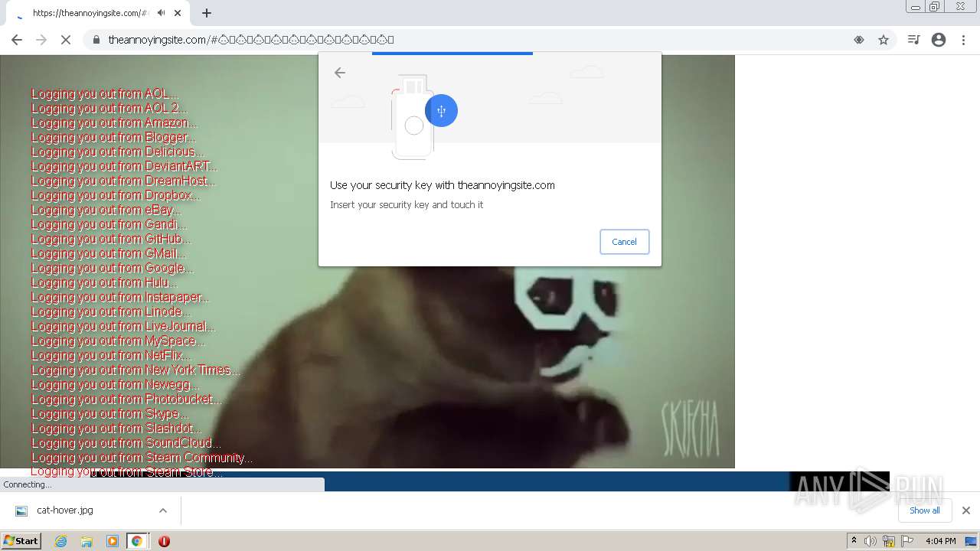Go back in the security key dialog
Screen dimensions: 980x551
click(340, 73)
